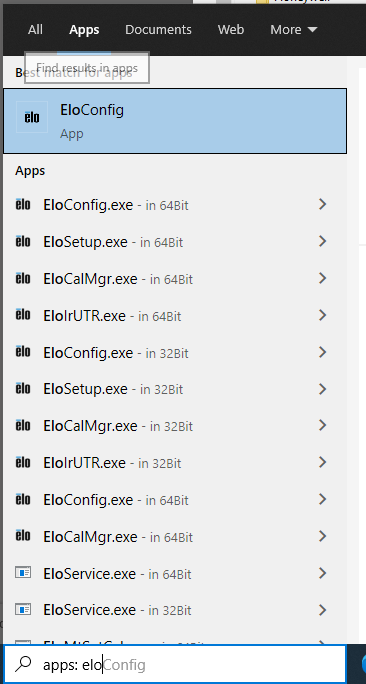The height and width of the screenshot is (684, 366).
Task: Open the More filter dropdown
Action: point(294,30)
